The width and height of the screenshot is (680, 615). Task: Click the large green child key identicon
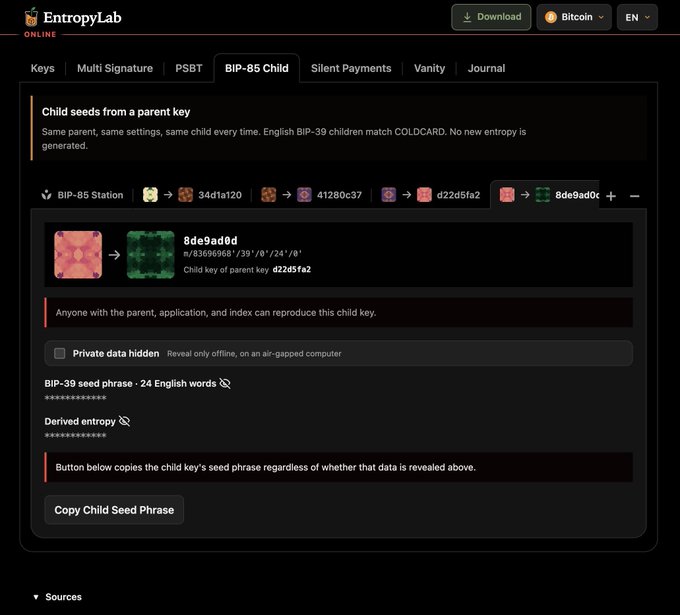(150, 255)
